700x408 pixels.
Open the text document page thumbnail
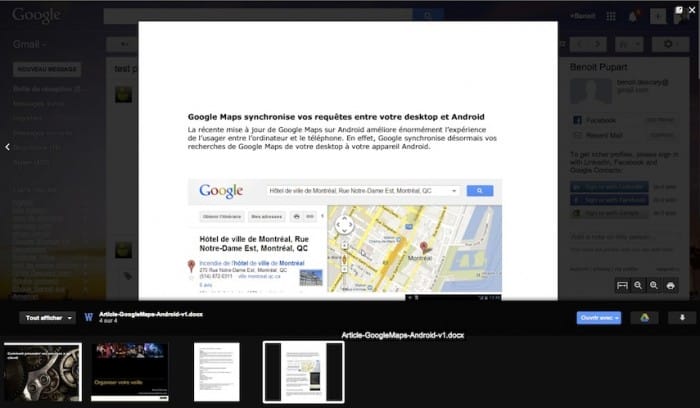tap(217, 372)
